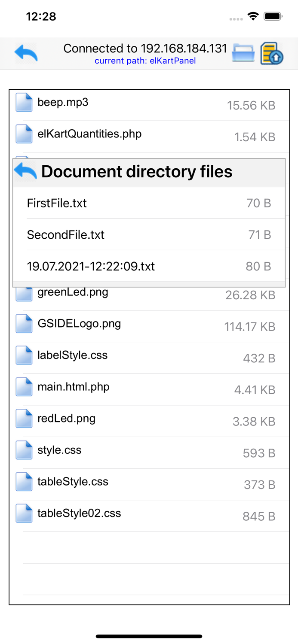Open the current path elKartPanel link
This screenshot has height=644, width=298.
pyautogui.click(x=146, y=61)
